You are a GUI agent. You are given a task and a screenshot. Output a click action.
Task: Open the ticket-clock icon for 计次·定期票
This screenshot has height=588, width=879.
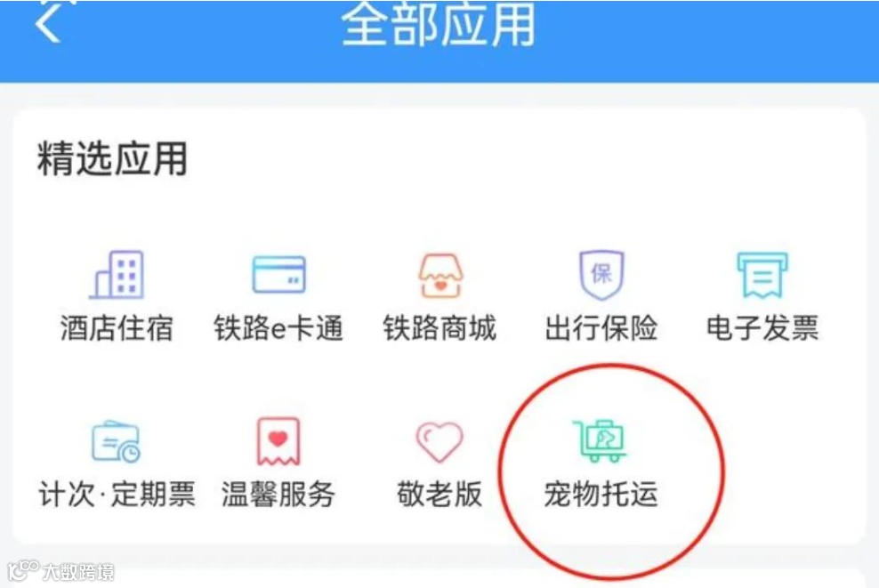tap(116, 442)
